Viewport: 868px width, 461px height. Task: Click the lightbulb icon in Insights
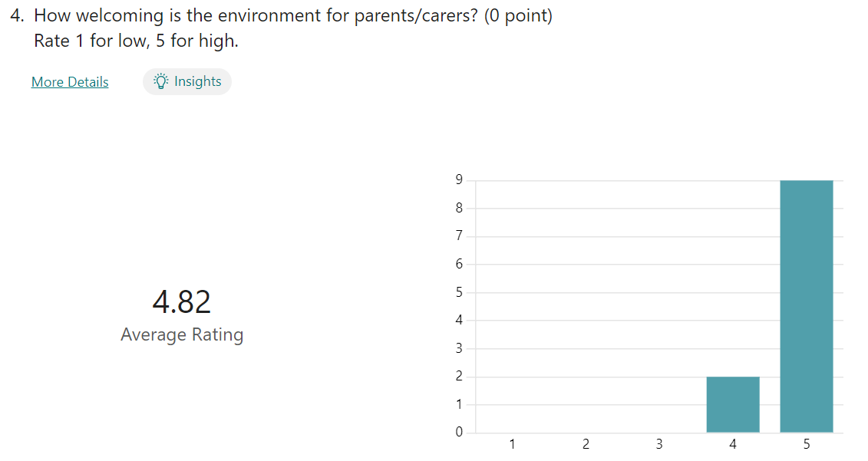160,81
